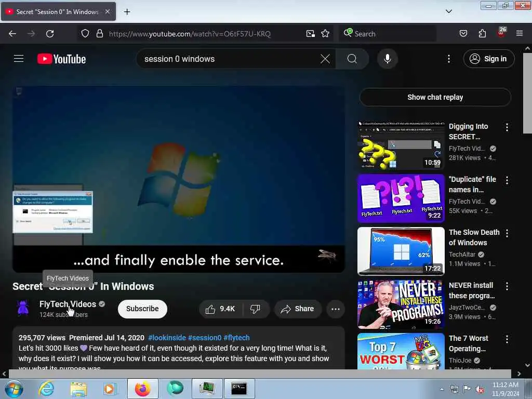Start voice search with microphone icon
The height and width of the screenshot is (399, 532).
tap(387, 59)
